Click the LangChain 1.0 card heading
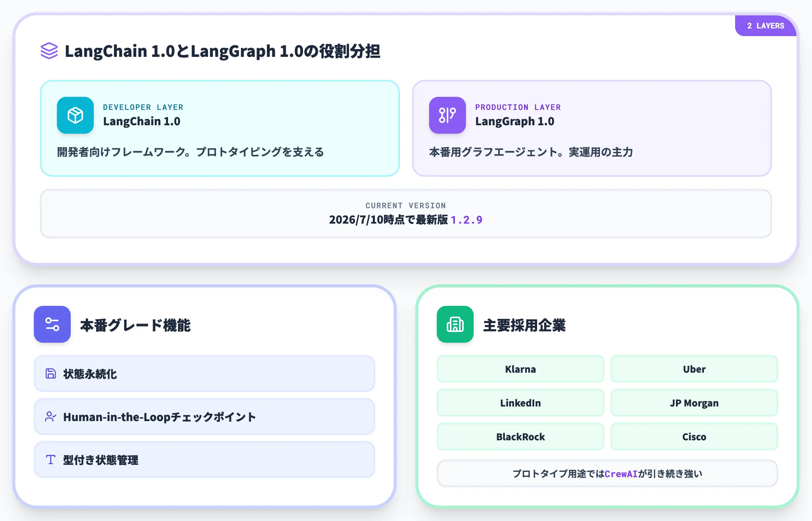This screenshot has height=521, width=812. coord(141,121)
